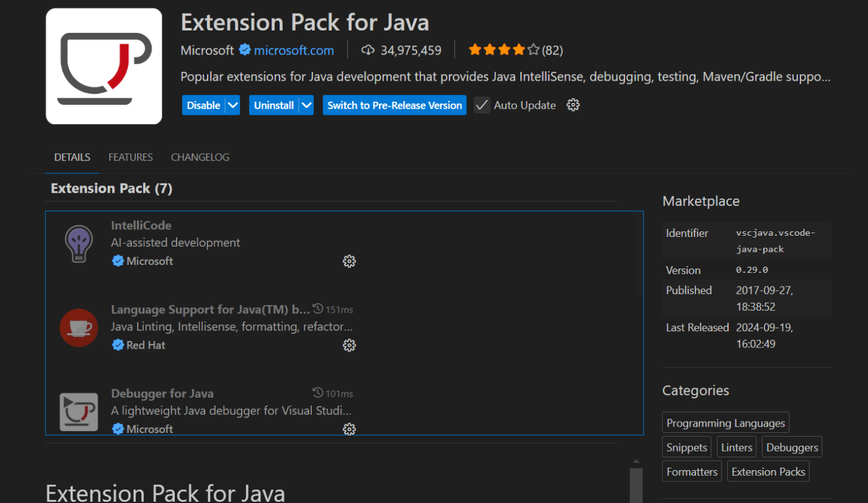Click the Red Hat publisher name
The width and height of the screenshot is (868, 503).
pos(146,345)
